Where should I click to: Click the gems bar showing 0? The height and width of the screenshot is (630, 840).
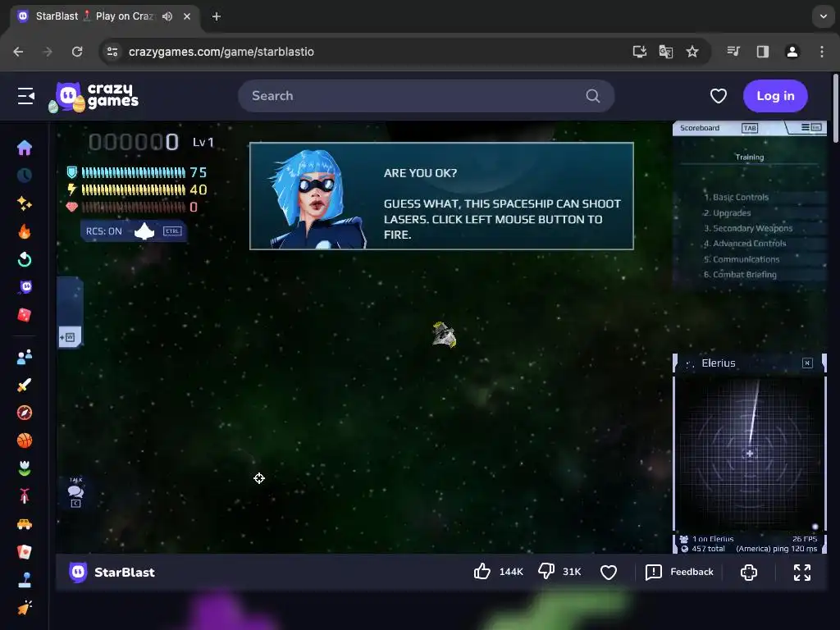click(x=132, y=207)
